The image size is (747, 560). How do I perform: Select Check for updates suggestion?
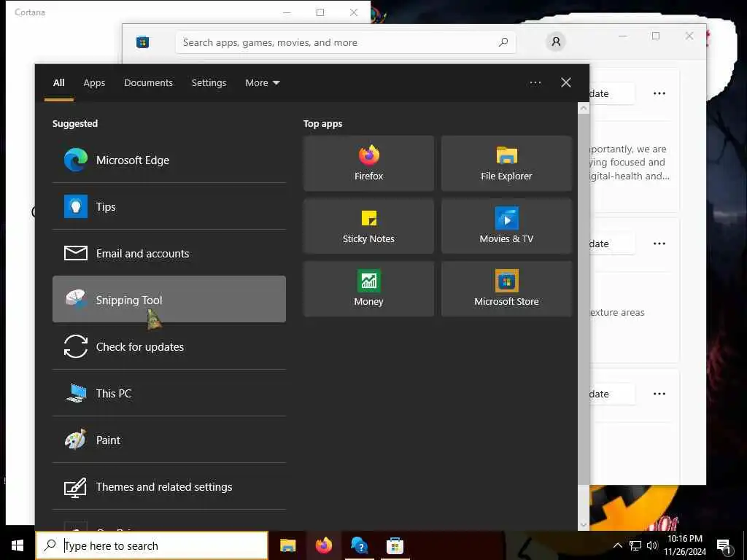(x=169, y=346)
